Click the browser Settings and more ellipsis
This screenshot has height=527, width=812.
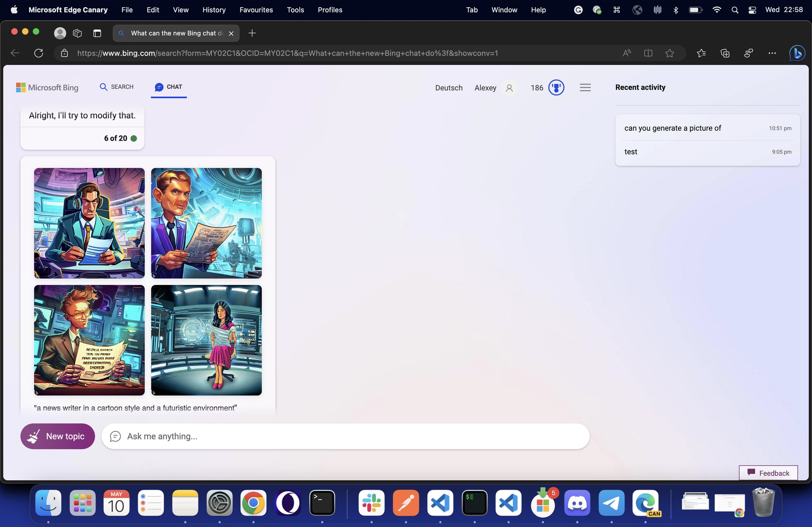click(772, 53)
